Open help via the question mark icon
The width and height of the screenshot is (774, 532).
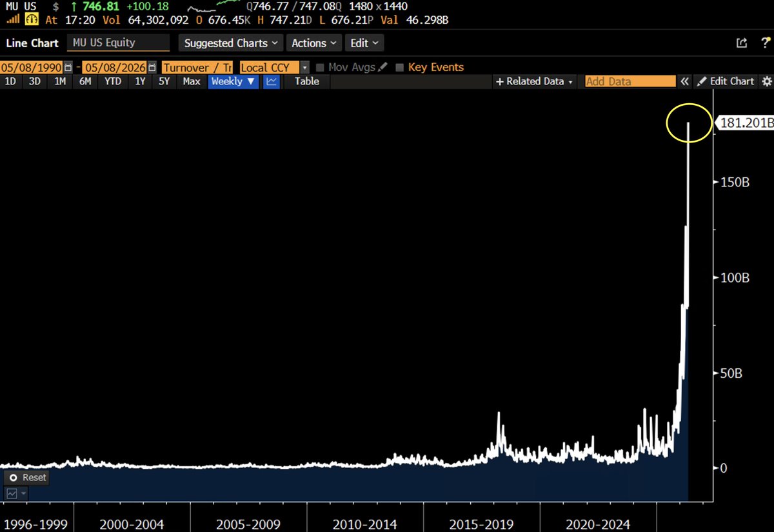pyautogui.click(x=765, y=43)
